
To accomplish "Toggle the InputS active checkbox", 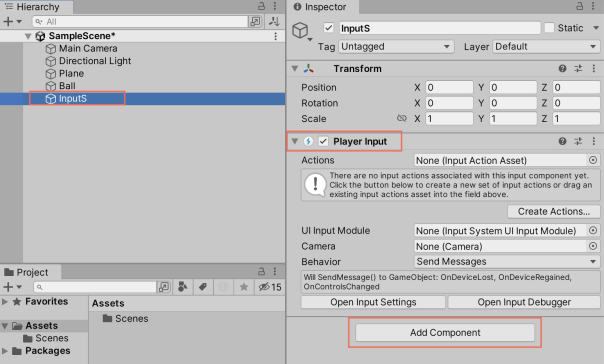I will click(328, 28).
